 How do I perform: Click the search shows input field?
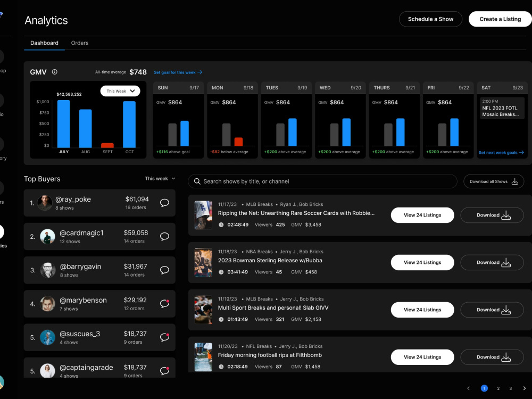tap(323, 181)
